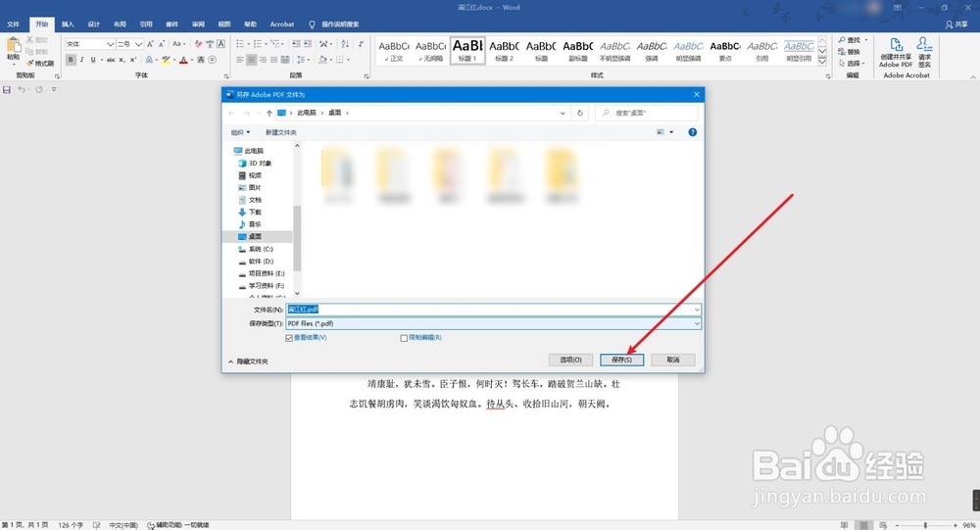
Task: Click the Underline icon in ribbon
Action: [x=93, y=60]
